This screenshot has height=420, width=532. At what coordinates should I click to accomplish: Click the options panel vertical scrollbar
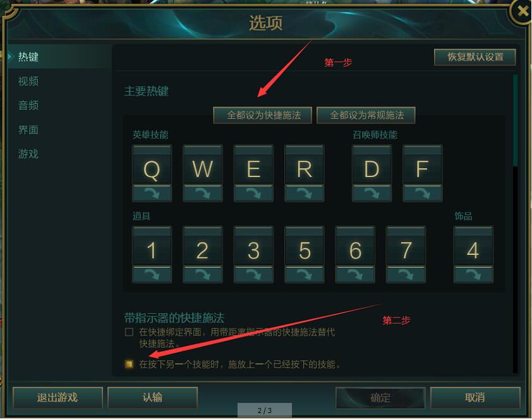tap(516, 121)
